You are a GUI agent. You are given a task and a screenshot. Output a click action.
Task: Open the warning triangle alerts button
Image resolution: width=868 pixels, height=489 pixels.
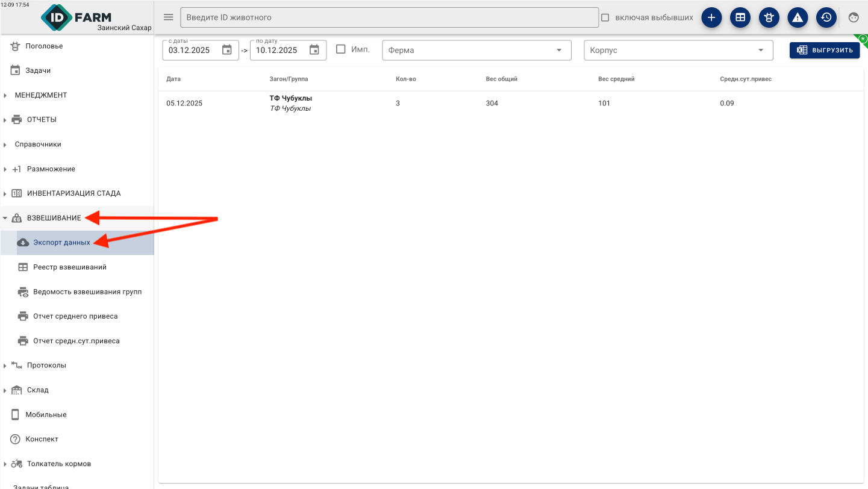798,17
